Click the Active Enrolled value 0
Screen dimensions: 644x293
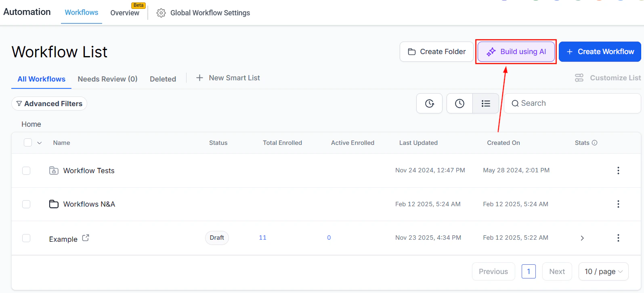coord(329,238)
